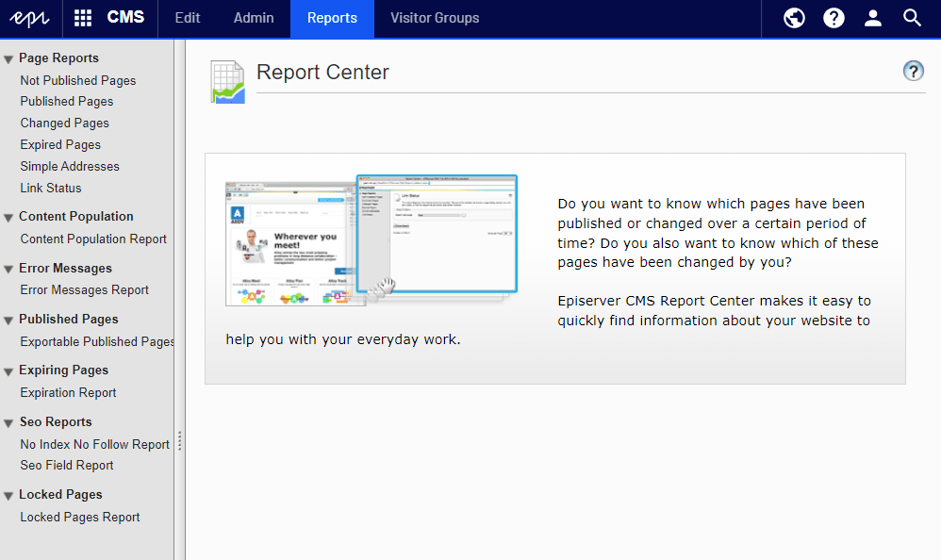Open the apps grid menu icon
The image size is (941, 560).
coord(83,18)
